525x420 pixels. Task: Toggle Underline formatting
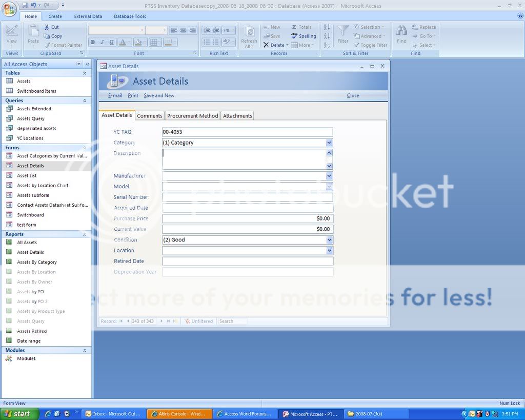[111, 42]
